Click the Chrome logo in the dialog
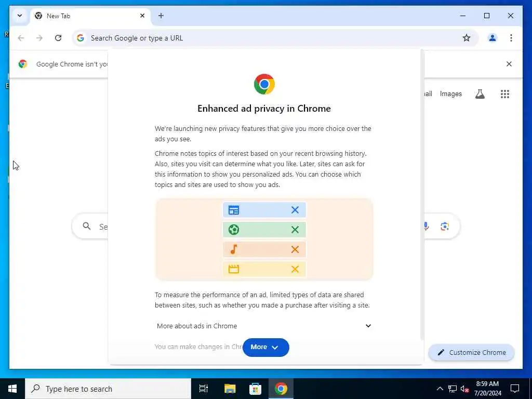The width and height of the screenshot is (532, 399). [264, 84]
